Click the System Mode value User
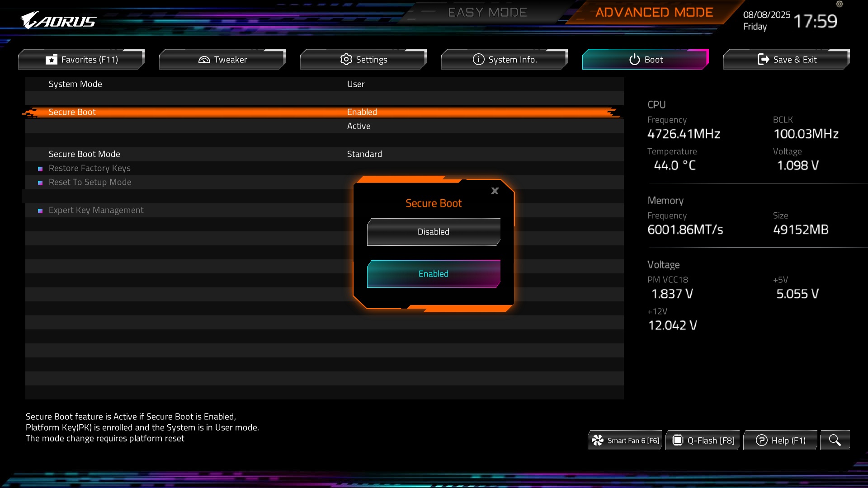 point(356,84)
